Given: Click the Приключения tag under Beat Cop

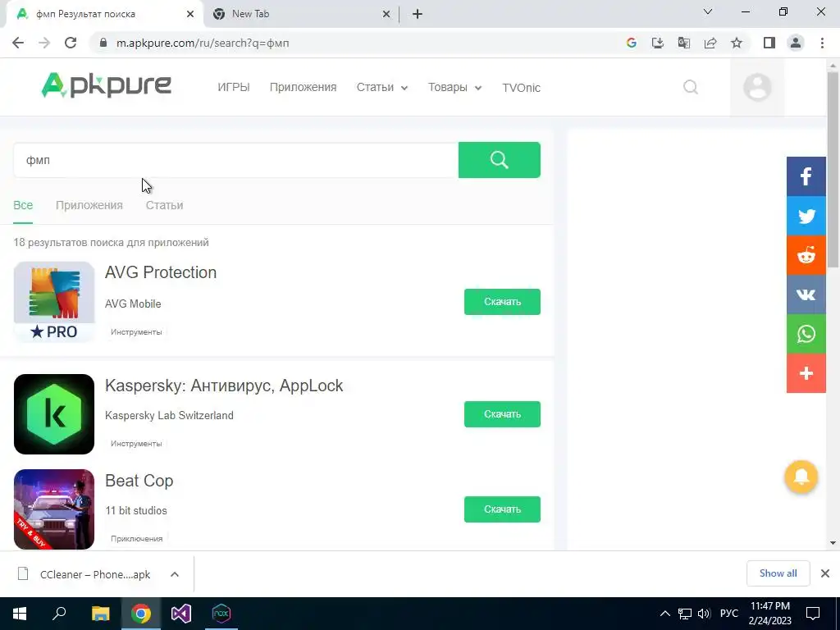Looking at the screenshot, I should [137, 539].
